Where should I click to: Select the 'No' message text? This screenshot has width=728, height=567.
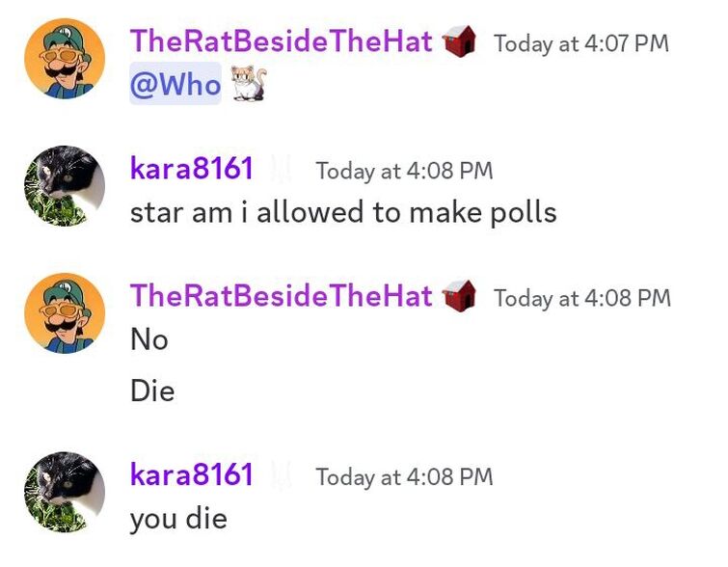pos(149,339)
